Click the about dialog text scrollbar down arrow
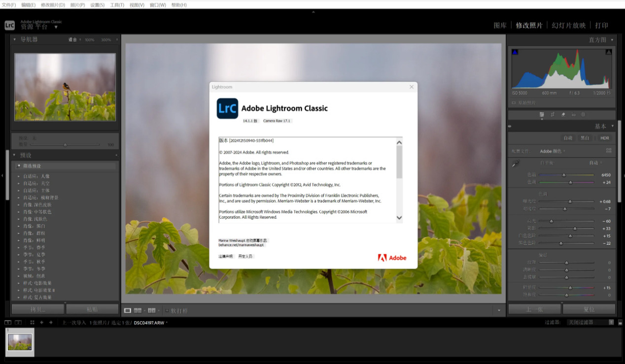Viewport: 625px width, 364px height. point(399,217)
